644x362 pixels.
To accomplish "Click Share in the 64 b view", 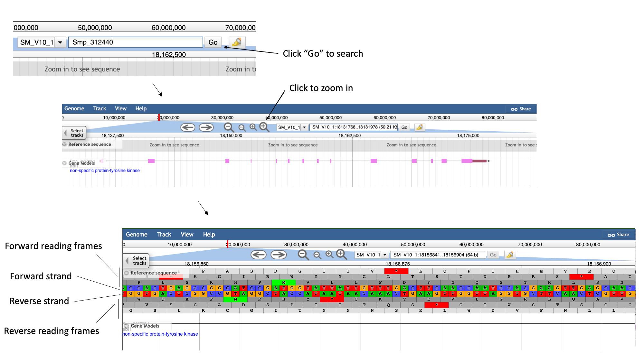I will tap(618, 235).
